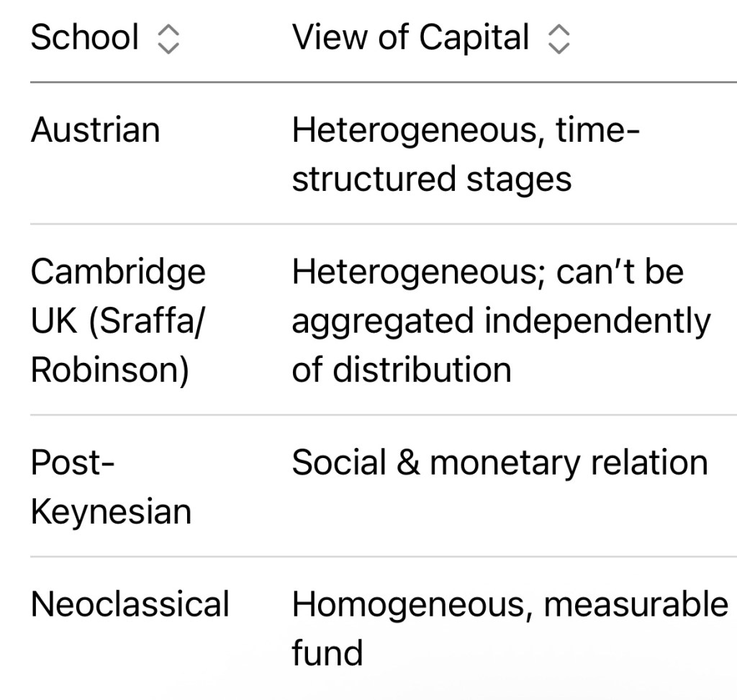Click "structured stages" text in Austrian row
Viewport: 737px width, 700px height.
coord(431,179)
